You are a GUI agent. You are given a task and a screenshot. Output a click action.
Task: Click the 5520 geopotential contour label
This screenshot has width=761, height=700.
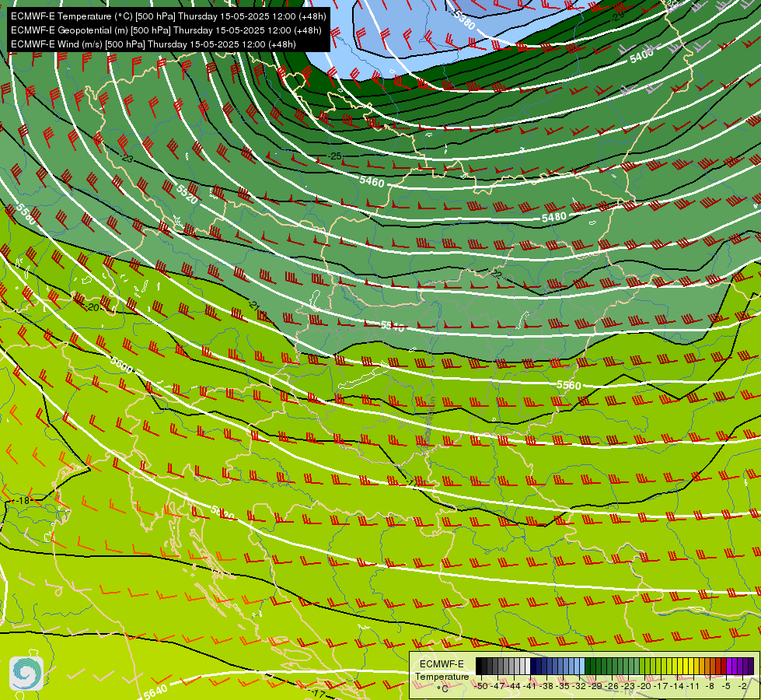click(x=187, y=194)
